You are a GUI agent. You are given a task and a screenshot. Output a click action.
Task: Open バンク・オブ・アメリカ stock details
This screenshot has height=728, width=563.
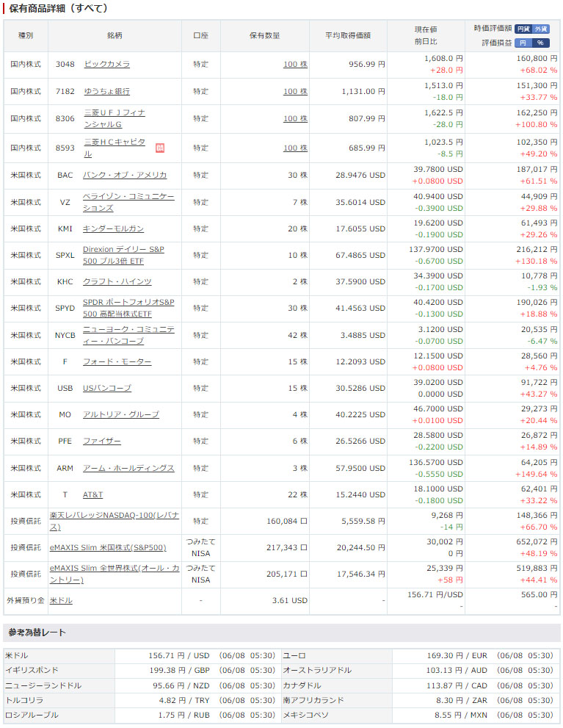pos(125,175)
